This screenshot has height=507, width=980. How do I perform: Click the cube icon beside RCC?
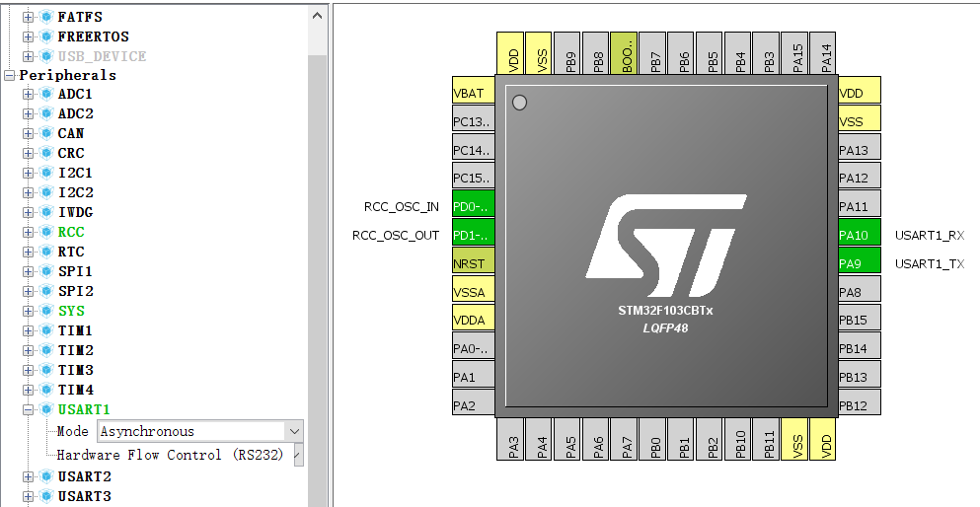[45, 232]
